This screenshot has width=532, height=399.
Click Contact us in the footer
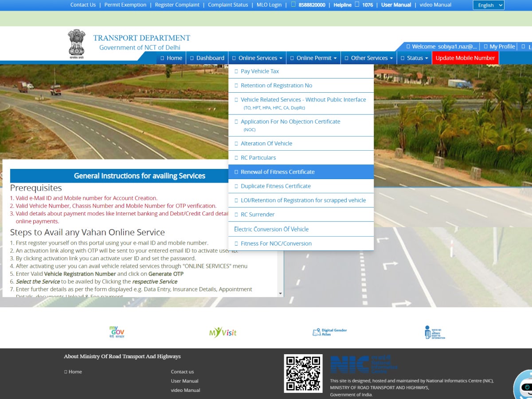coord(182,372)
